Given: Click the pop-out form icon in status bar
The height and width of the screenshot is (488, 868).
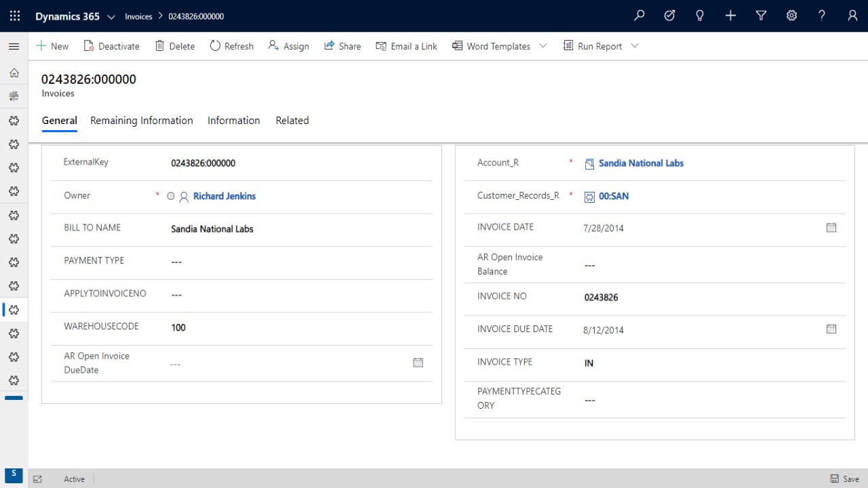Looking at the screenshot, I should pyautogui.click(x=38, y=479).
